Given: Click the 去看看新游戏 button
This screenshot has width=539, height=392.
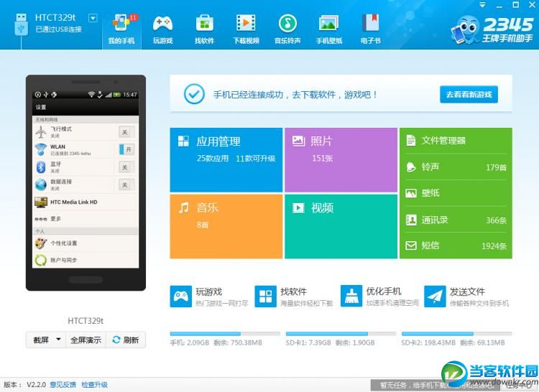Looking at the screenshot, I should pyautogui.click(x=469, y=94).
